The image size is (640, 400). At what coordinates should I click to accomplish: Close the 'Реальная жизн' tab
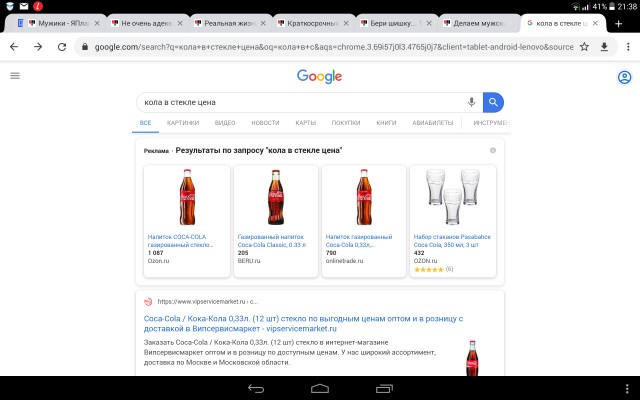(263, 23)
